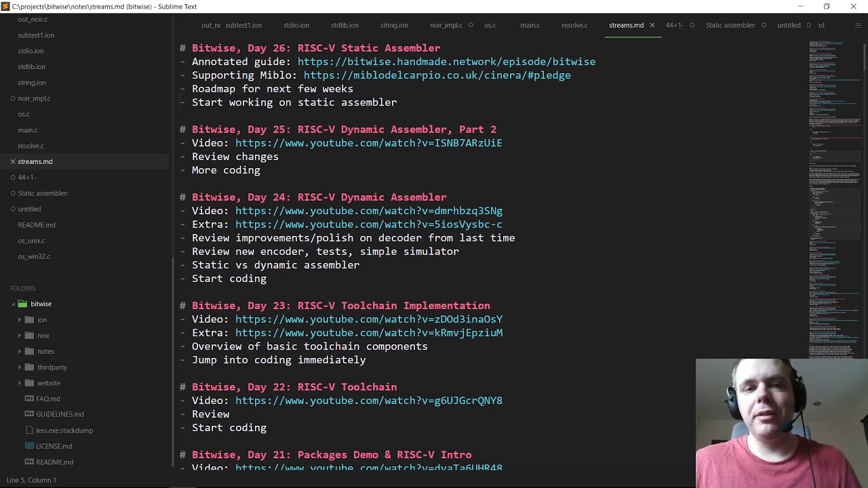Click the noir folder icon
868x488 pixels.
(x=29, y=335)
